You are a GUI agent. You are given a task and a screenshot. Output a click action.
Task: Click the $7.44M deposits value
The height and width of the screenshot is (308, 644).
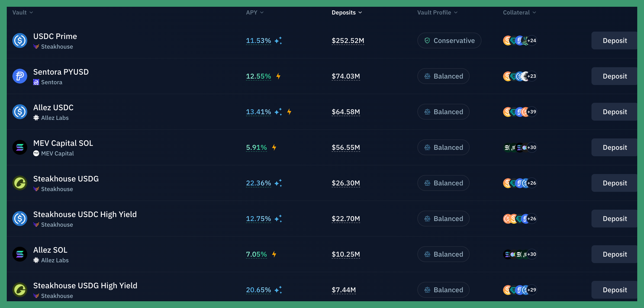point(344,290)
